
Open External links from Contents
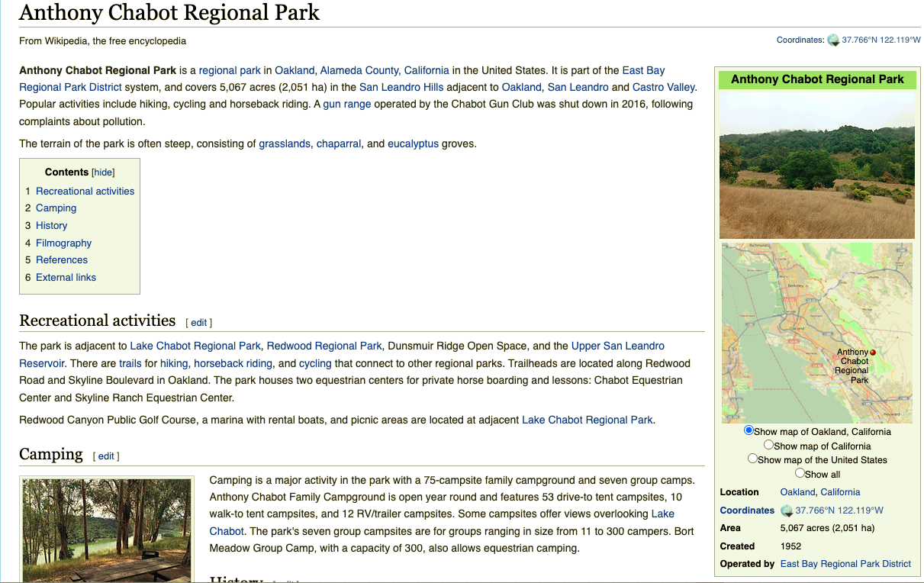coord(66,278)
